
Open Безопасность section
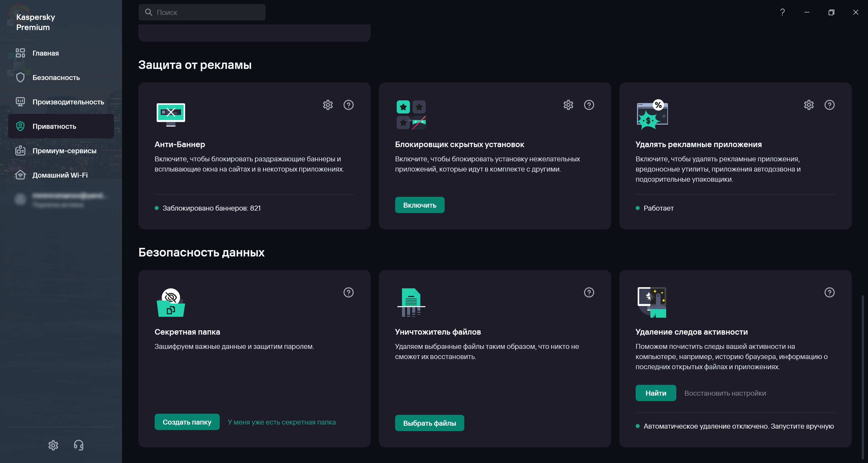point(56,78)
